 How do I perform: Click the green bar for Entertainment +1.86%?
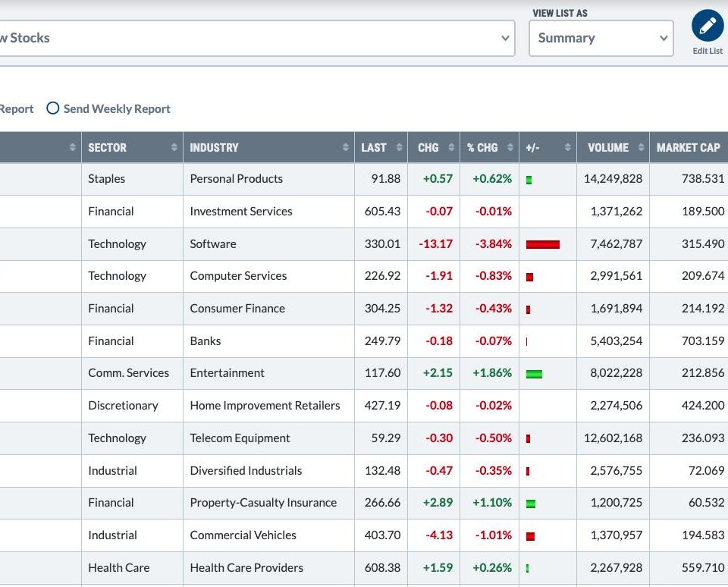pyautogui.click(x=534, y=374)
